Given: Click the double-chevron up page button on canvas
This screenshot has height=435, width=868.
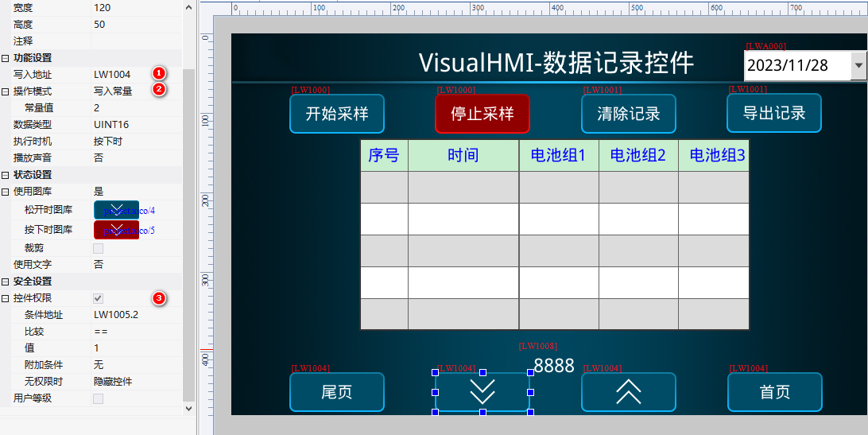Looking at the screenshot, I should tap(628, 392).
